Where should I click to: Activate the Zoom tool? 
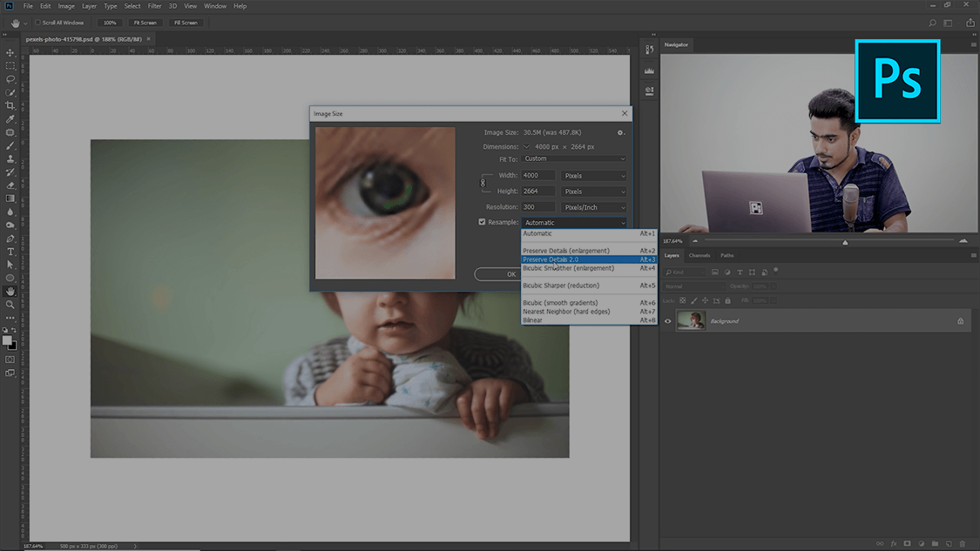[10, 305]
